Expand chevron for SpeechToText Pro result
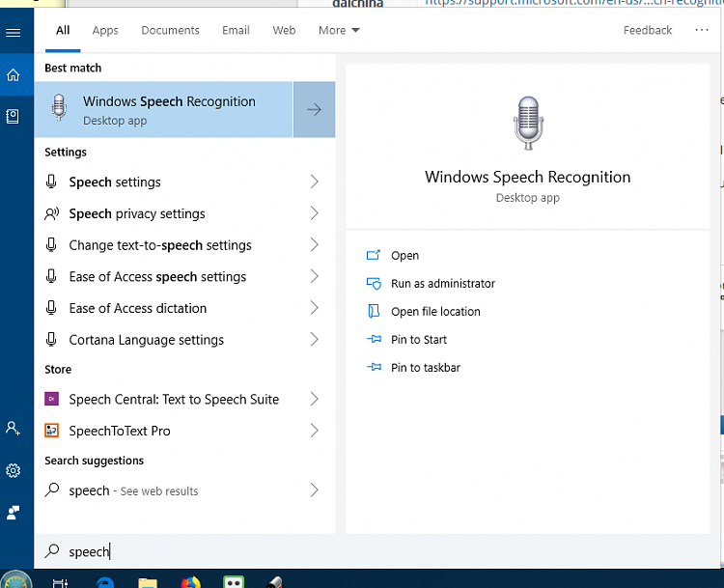This screenshot has width=724, height=588. point(315,431)
